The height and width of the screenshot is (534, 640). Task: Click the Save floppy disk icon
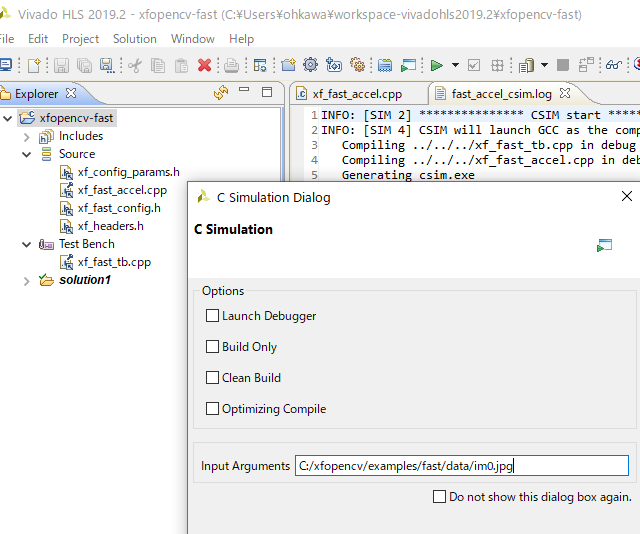(61, 65)
